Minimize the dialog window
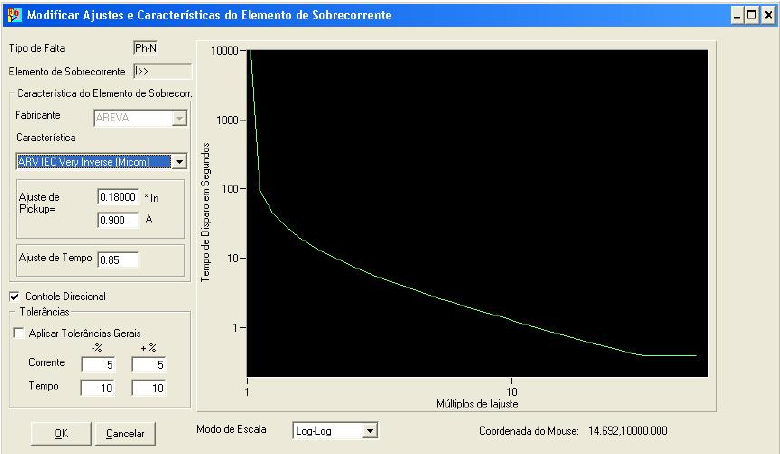Image resolution: width=780 pixels, height=454 pixels. coord(737,15)
